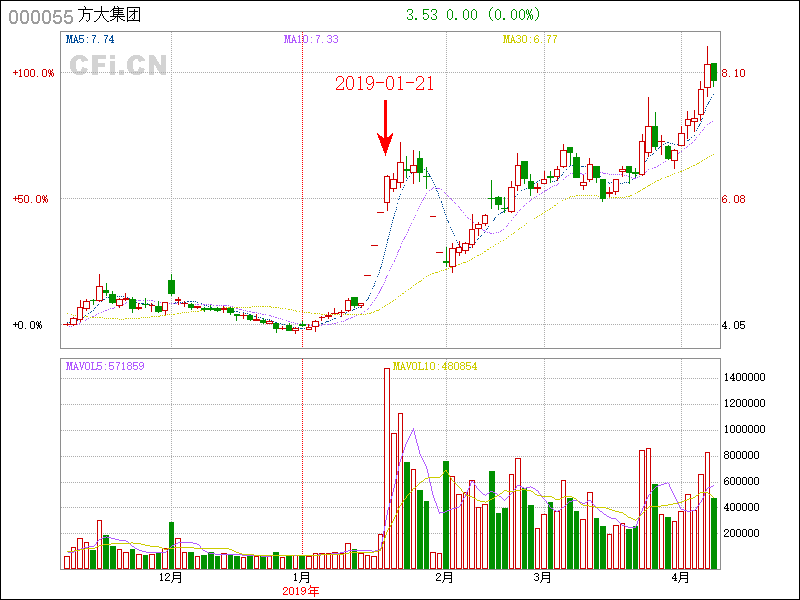Screen dimensions: 800x600
Task: Click the red arrow marking 2019-01-21
Action: pyautogui.click(x=385, y=128)
